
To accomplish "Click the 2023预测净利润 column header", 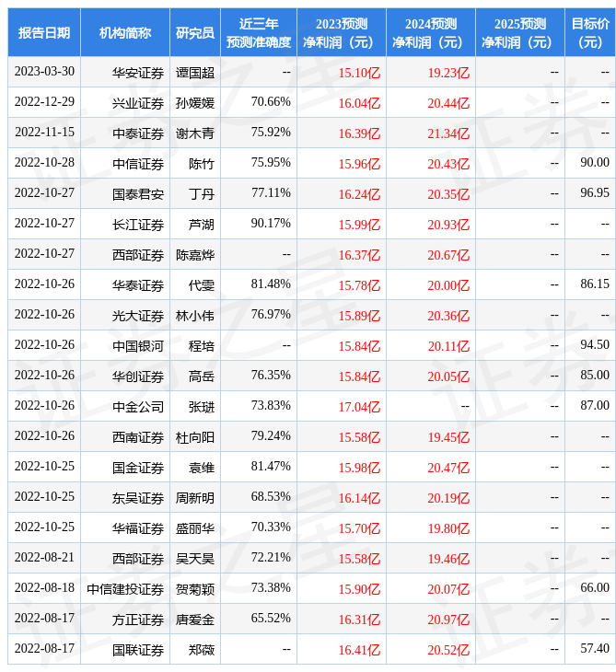I will [x=342, y=33].
